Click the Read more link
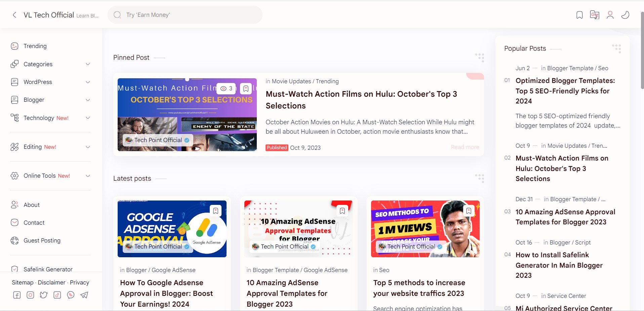 click(x=465, y=147)
